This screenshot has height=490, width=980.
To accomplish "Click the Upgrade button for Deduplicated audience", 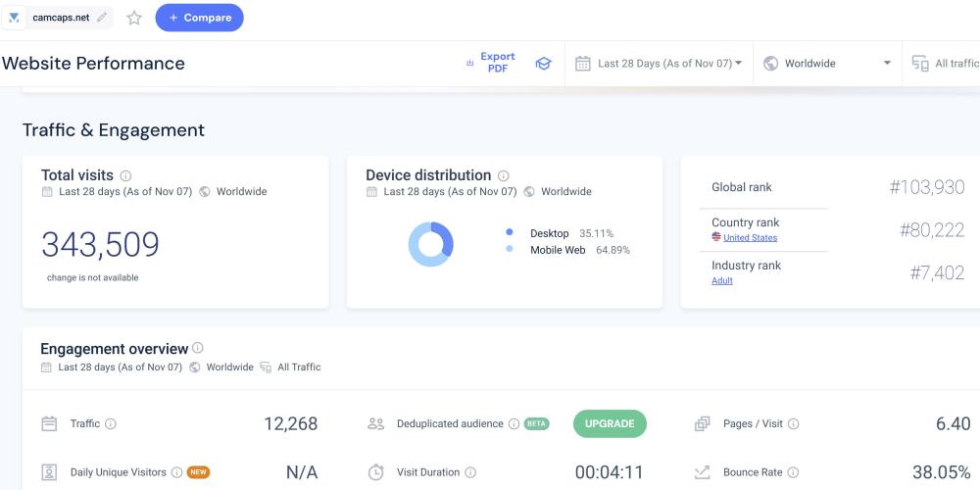I will (x=610, y=423).
